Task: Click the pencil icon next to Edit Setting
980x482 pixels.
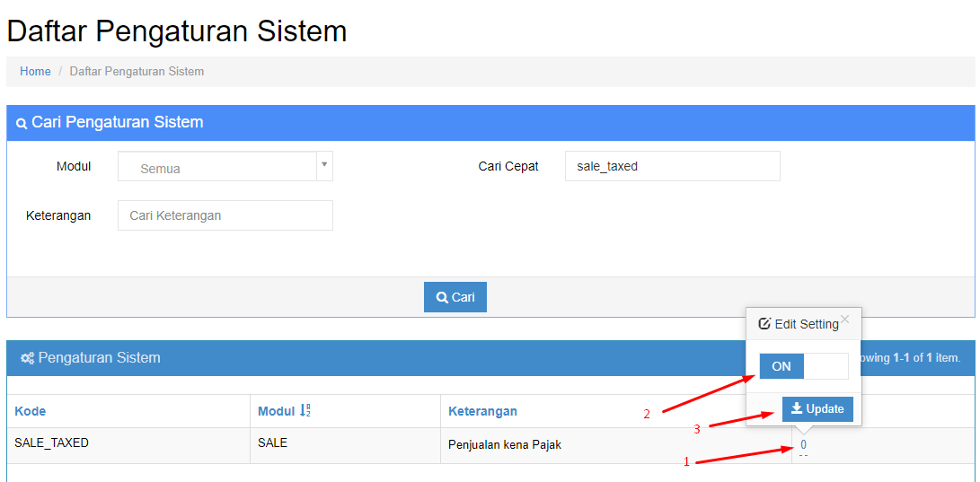Action: click(x=764, y=324)
